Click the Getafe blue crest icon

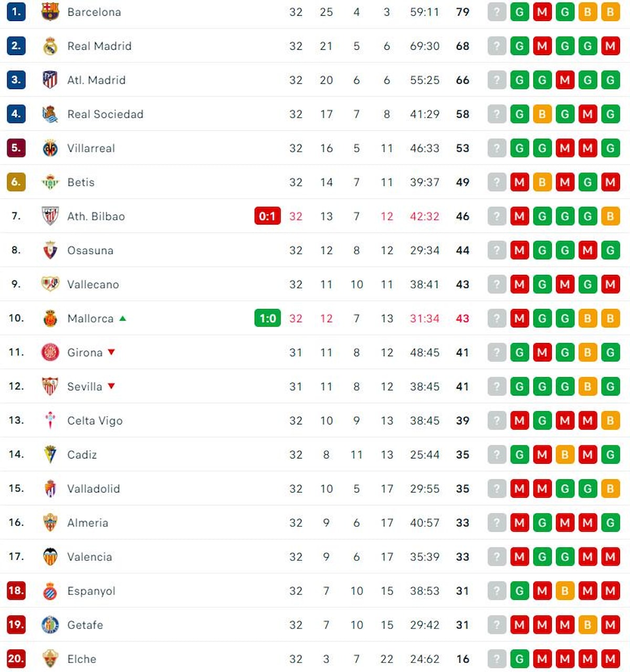pos(50,624)
